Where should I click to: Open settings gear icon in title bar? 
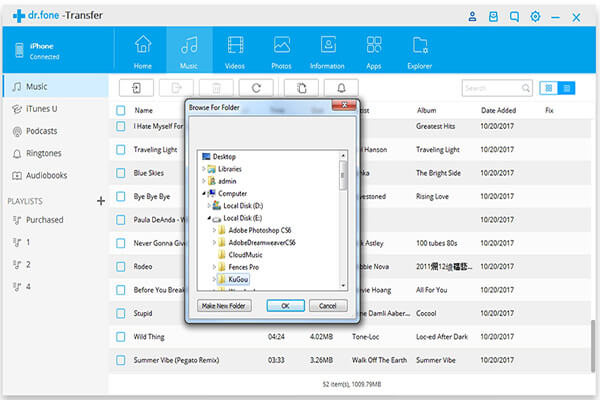point(535,17)
